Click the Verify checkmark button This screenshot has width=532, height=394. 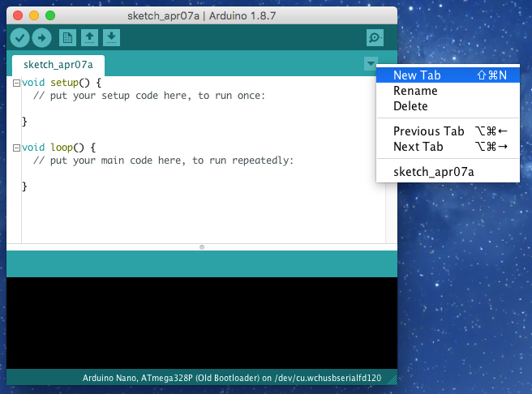(x=20, y=37)
